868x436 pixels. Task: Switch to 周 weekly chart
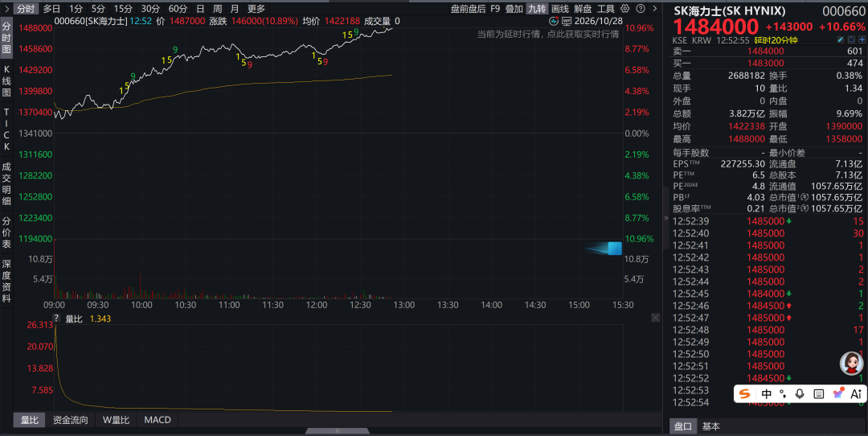click(218, 9)
